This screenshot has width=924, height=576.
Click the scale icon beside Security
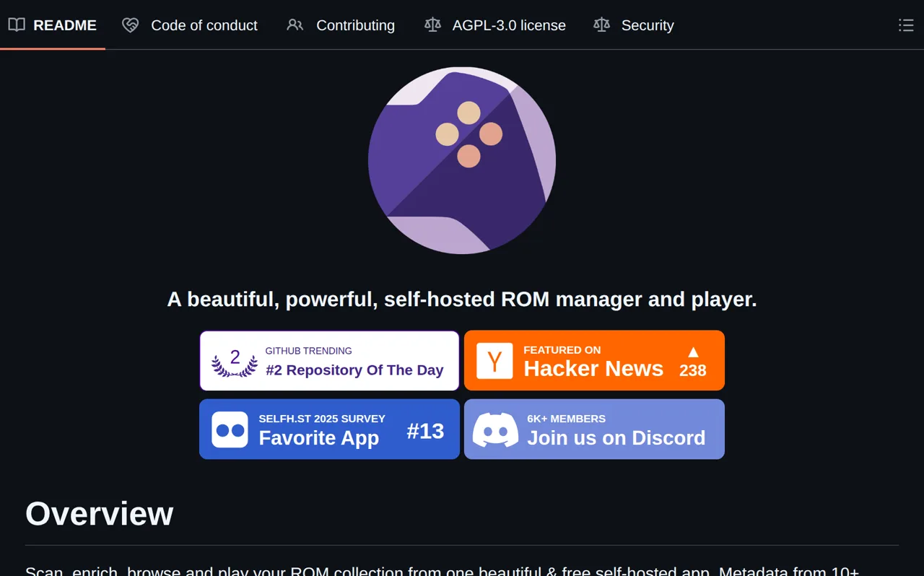click(601, 25)
